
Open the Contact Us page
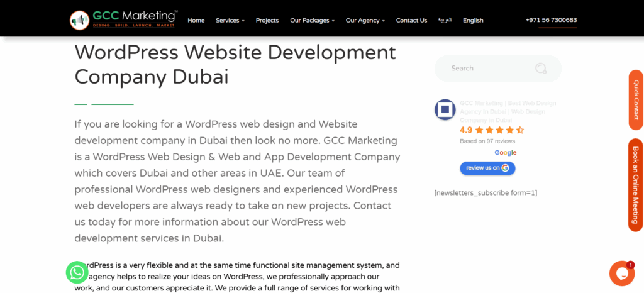pos(411,21)
